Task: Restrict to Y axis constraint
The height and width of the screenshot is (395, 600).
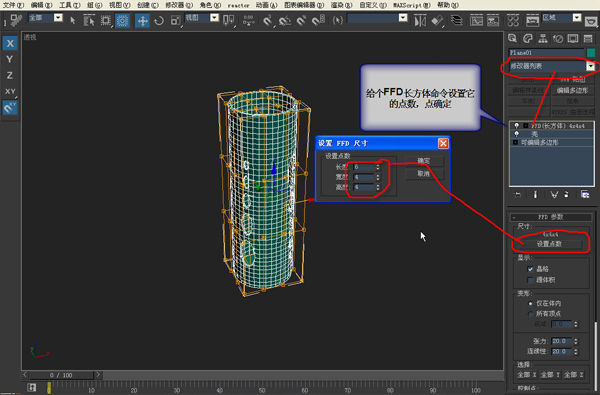Action: click(10, 59)
